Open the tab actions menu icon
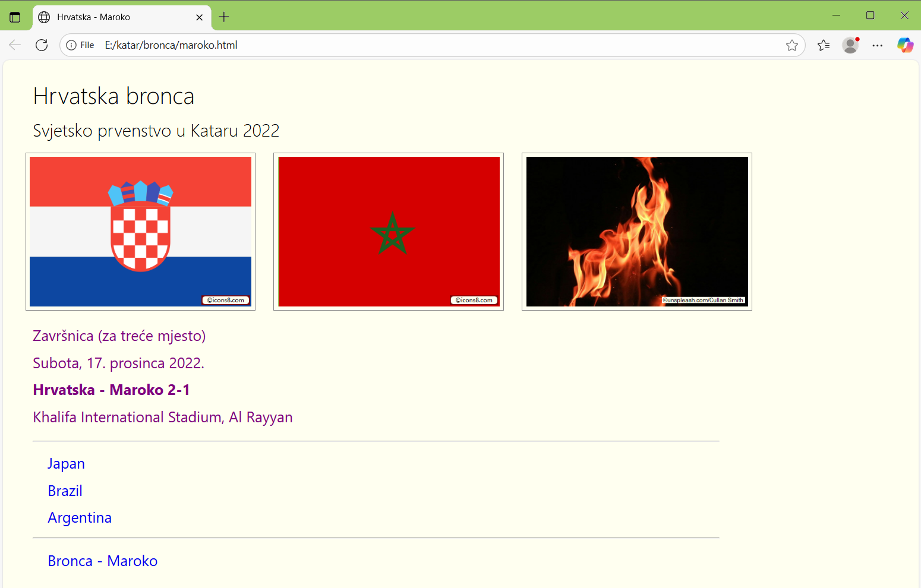Image resolution: width=921 pixels, height=588 pixels. pyautogui.click(x=15, y=17)
